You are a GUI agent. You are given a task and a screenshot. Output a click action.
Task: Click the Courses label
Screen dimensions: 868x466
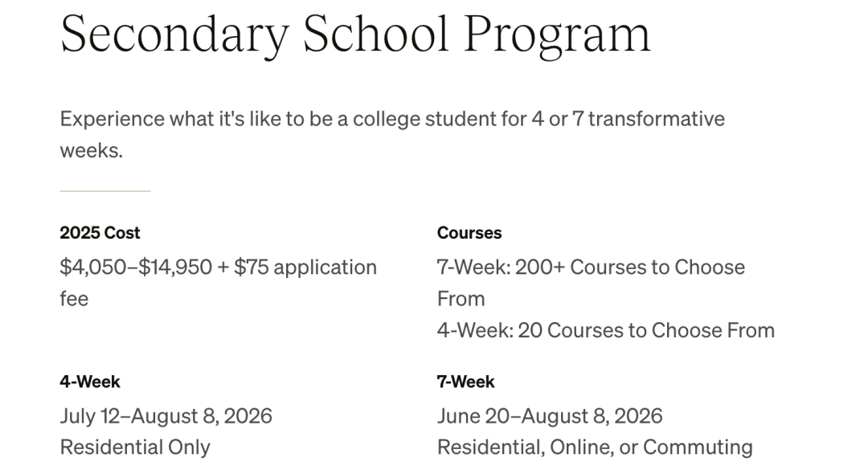click(469, 233)
